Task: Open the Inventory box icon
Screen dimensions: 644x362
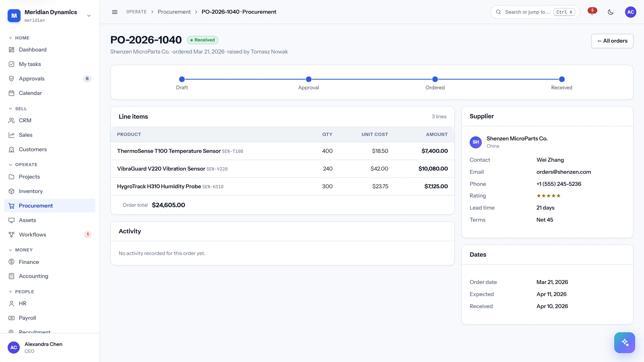Action: [11, 191]
